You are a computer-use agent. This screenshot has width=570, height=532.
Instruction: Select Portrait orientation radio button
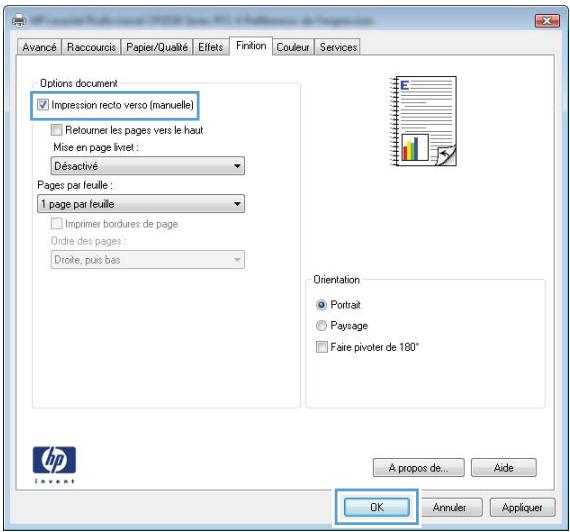[x=321, y=305]
